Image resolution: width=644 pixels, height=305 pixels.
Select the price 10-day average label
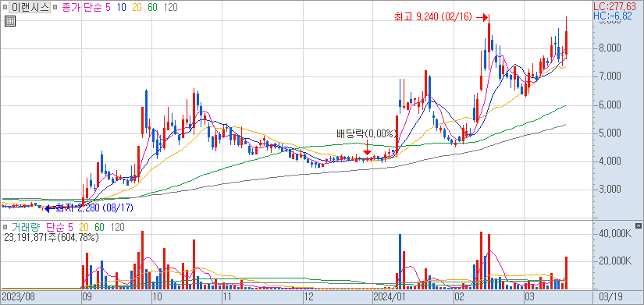[x=121, y=7]
